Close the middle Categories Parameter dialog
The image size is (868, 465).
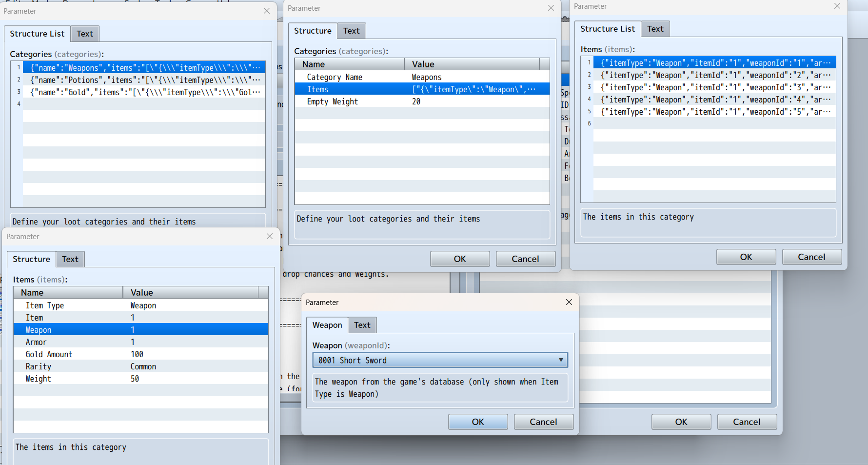tap(551, 8)
